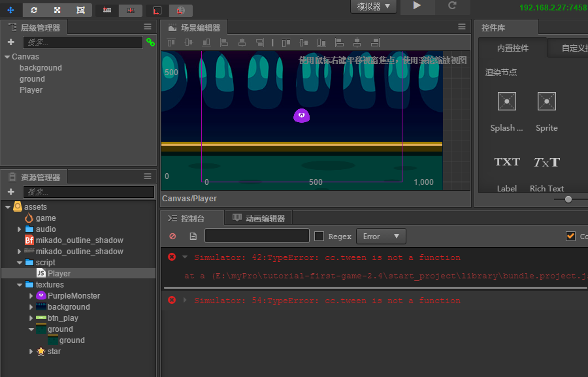Align selected nodes to right edge
This screenshot has width=588, height=377.
[x=259, y=42]
